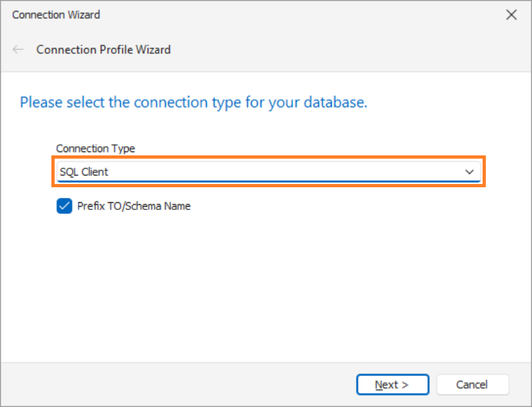The width and height of the screenshot is (532, 407).
Task: Toggle via the 'Prefix TO/Schema Name' label
Action: 134,206
